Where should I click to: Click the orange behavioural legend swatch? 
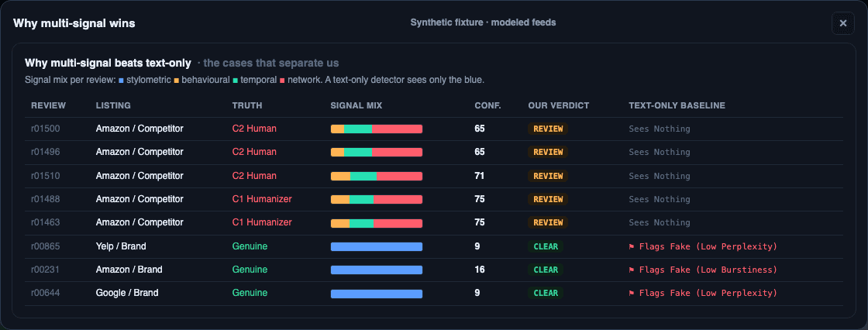[x=177, y=81]
